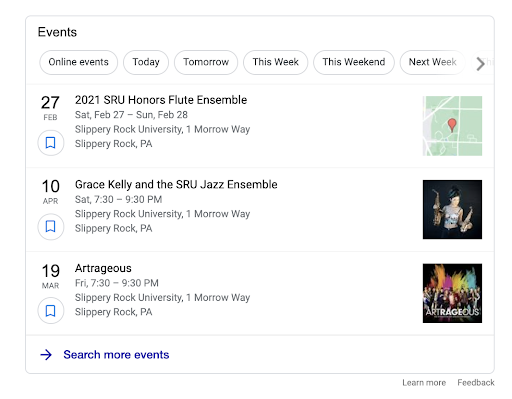Screen dimensions: 512x399
Task: Show events for This Weekend
Action: (x=354, y=62)
